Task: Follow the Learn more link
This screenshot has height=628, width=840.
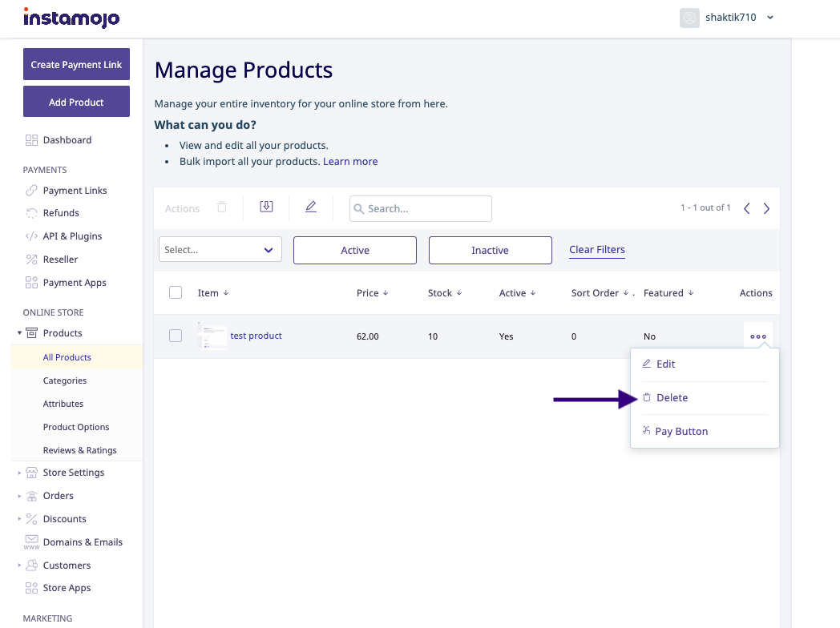Action: pos(350,161)
